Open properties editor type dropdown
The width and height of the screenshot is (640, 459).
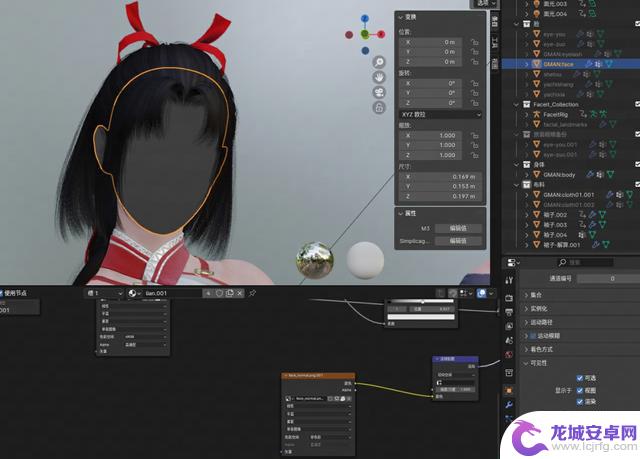coord(513,262)
